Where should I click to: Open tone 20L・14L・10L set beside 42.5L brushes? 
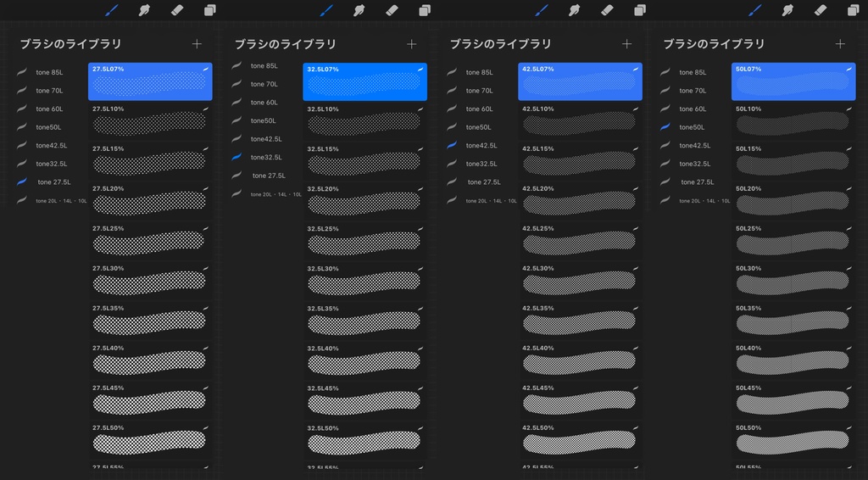pyautogui.click(x=481, y=200)
